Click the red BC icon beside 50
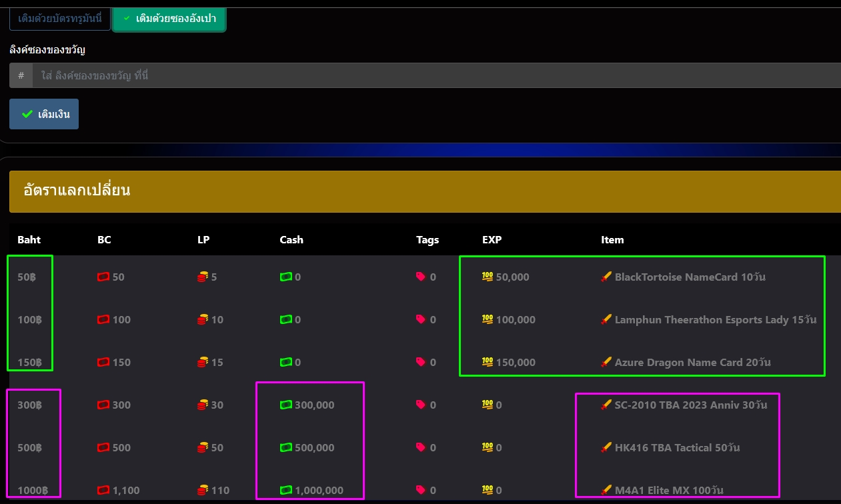The width and height of the screenshot is (841, 504). [103, 277]
